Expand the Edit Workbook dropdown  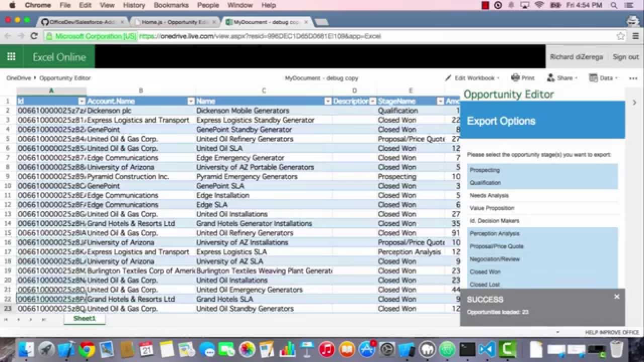(x=472, y=78)
